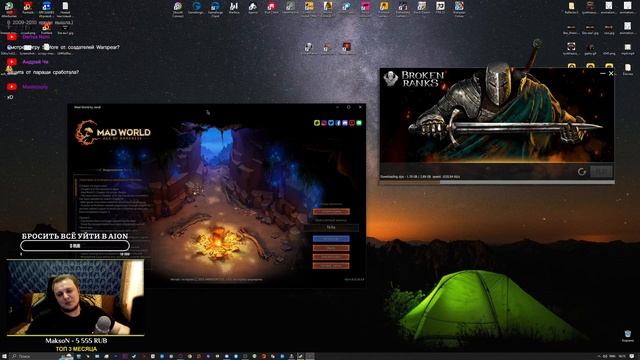
Task: Open Ubisoft Connect desktop shortcut
Action: [178, 9]
